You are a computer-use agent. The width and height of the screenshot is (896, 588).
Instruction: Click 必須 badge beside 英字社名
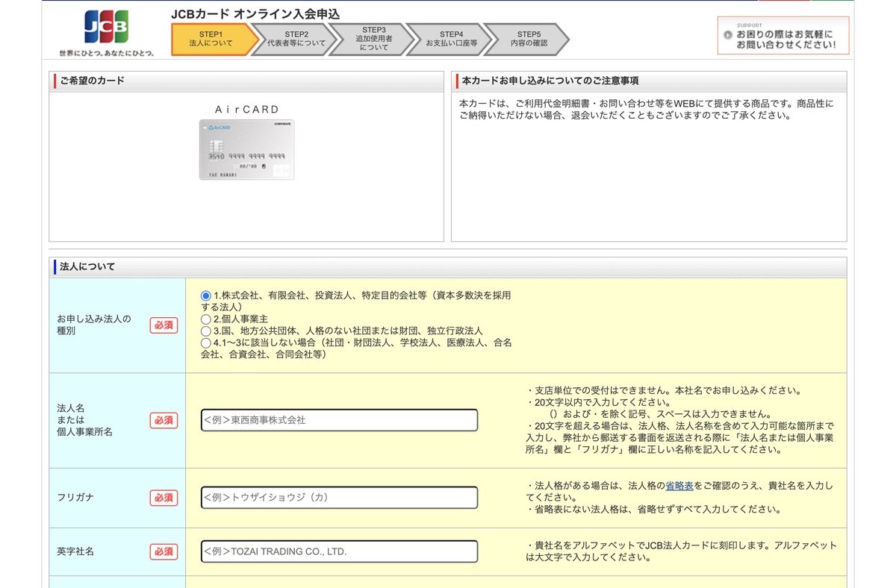point(164,551)
